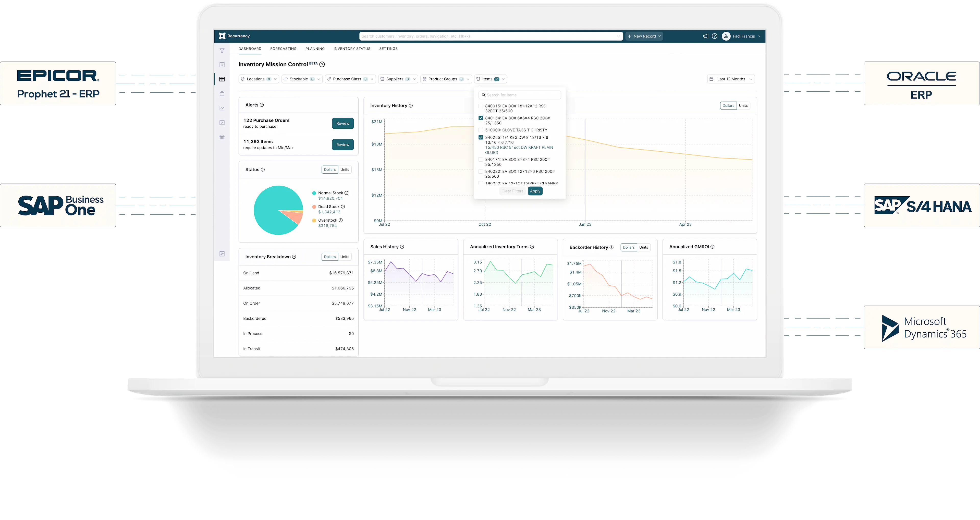Check item 840015 EA BOX 18×12×12
This screenshot has width=980, height=520.
point(481,106)
